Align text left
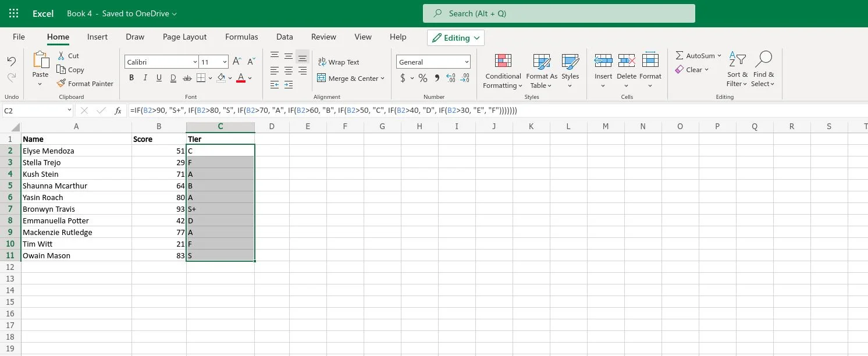This screenshot has width=868, height=356. [x=275, y=71]
